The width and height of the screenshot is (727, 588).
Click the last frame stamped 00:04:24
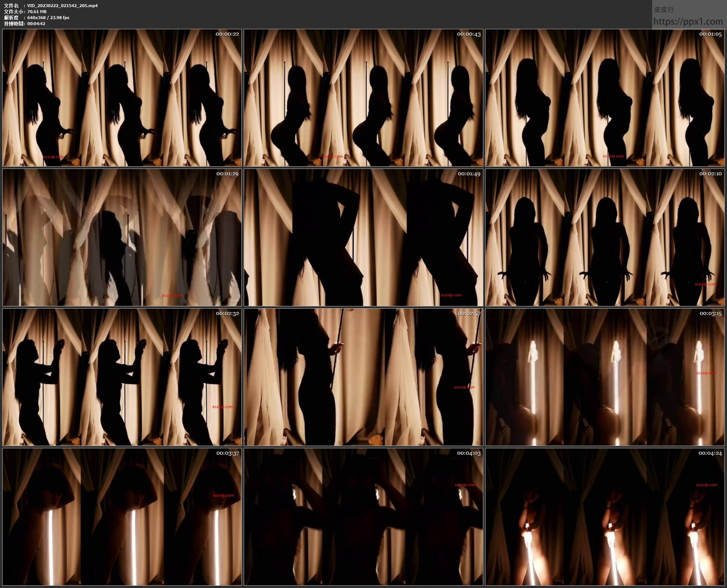605,517
